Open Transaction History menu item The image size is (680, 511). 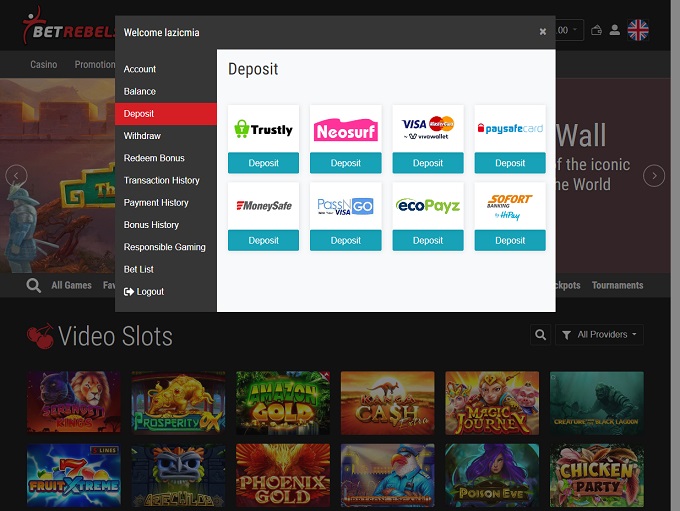coord(161,180)
